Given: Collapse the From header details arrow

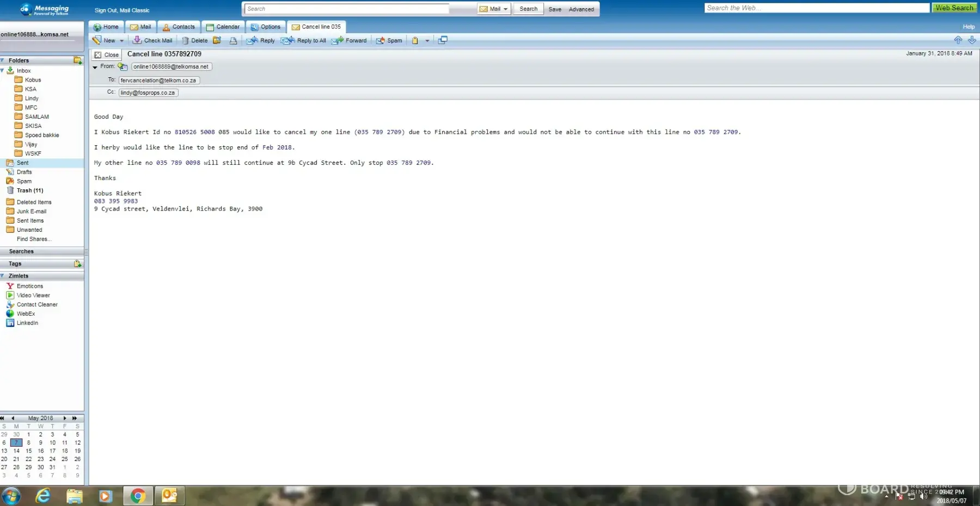Looking at the screenshot, I should (95, 67).
